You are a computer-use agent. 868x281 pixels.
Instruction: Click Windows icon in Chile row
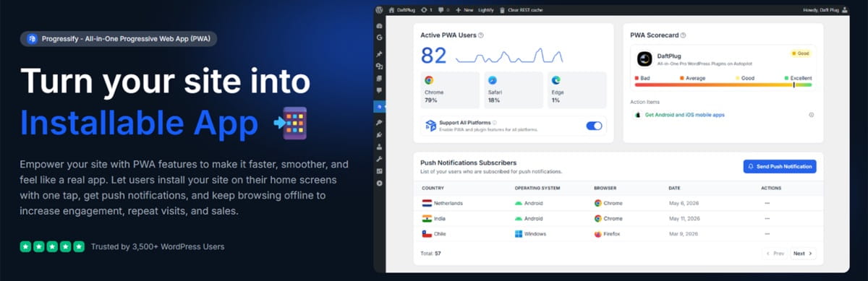519,234
